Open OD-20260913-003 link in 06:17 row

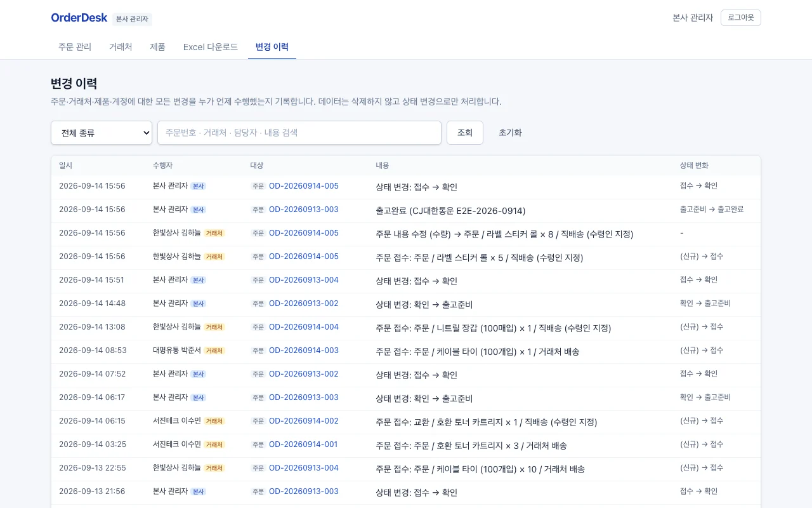click(x=304, y=398)
